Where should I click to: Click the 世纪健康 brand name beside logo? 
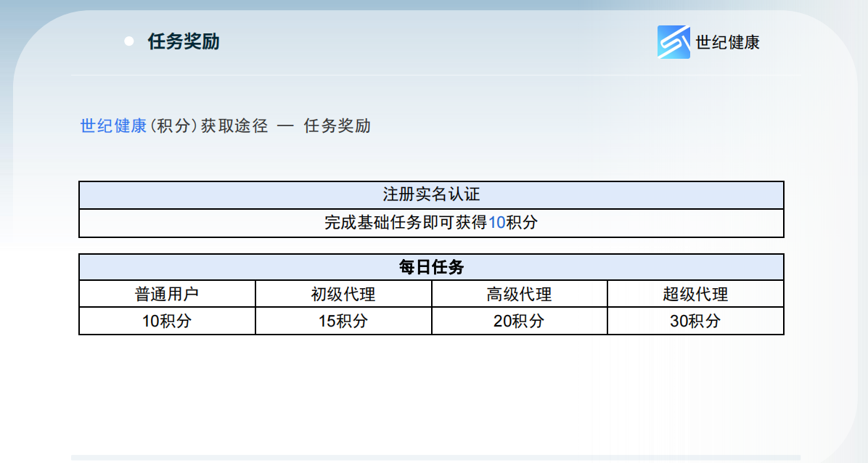point(727,42)
